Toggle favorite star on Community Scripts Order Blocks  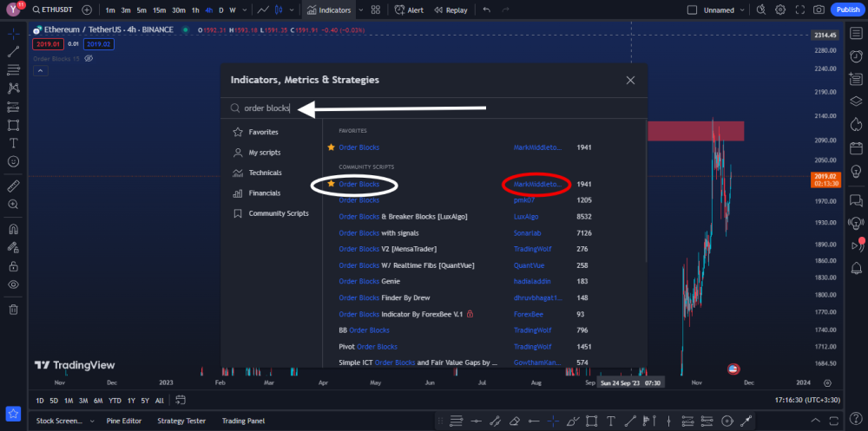click(x=331, y=184)
